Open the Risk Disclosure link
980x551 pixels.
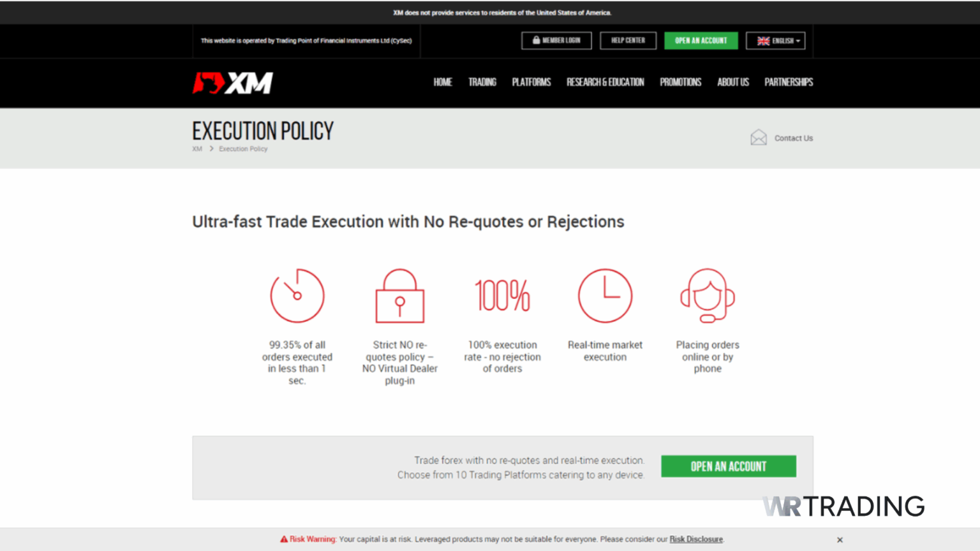point(696,540)
